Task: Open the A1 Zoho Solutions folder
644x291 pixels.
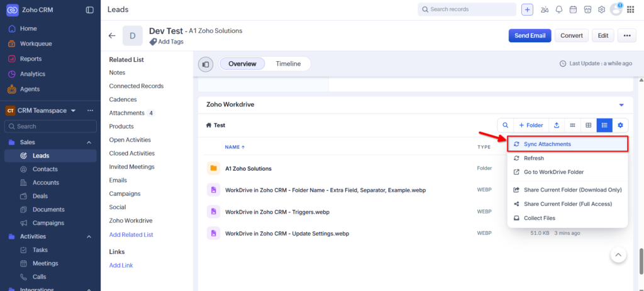Action: tap(248, 168)
